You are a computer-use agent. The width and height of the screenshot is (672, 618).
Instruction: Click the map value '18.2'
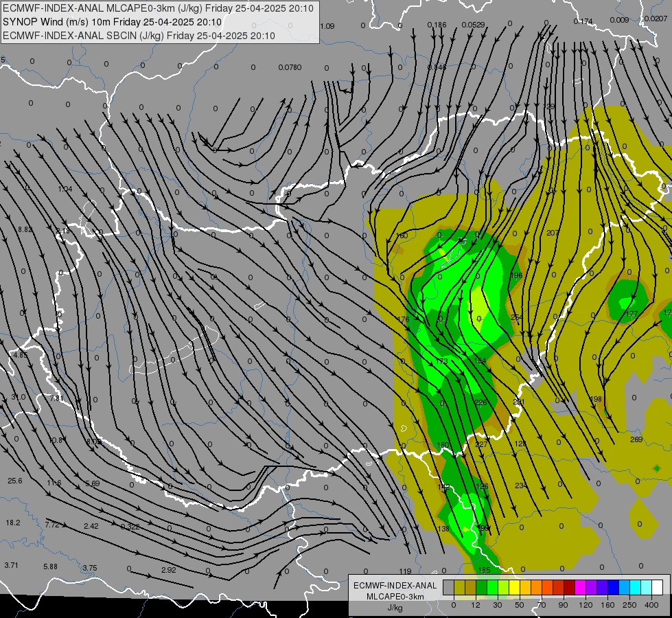(x=13, y=523)
